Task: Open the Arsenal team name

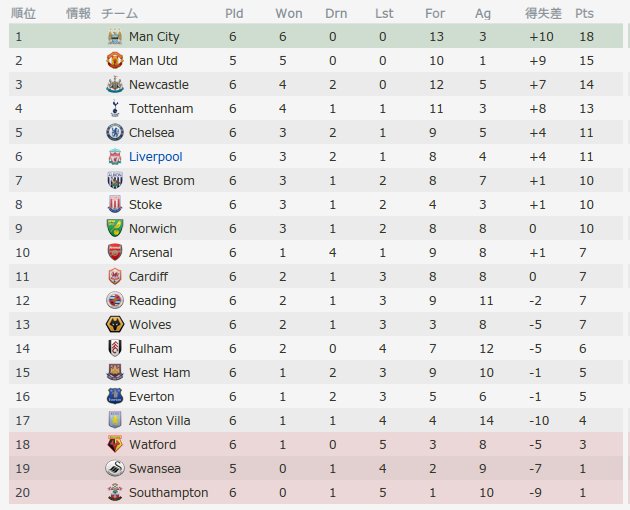Action: pos(151,252)
